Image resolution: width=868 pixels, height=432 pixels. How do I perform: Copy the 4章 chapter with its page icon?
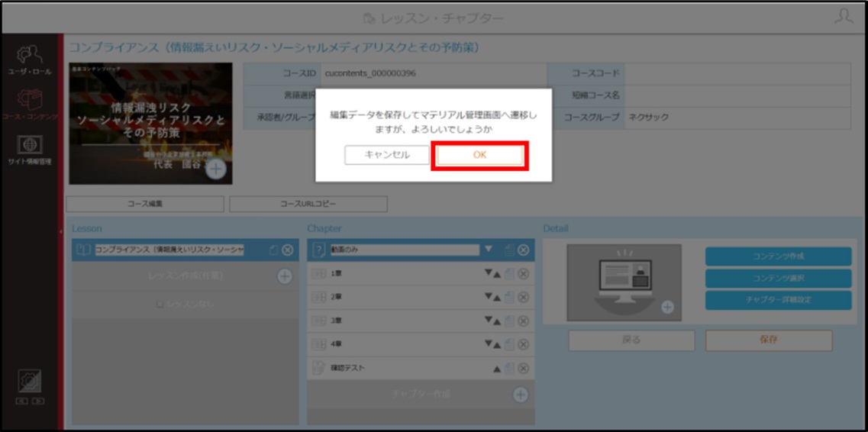(509, 344)
